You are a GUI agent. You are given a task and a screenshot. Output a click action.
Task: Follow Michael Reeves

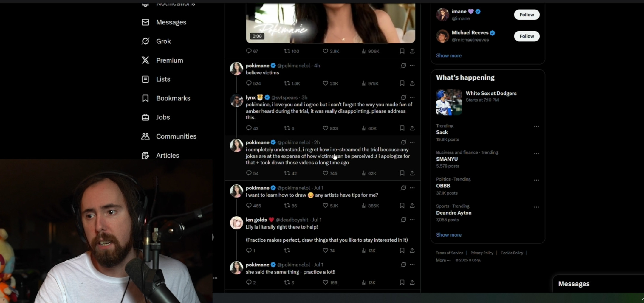pos(527,36)
